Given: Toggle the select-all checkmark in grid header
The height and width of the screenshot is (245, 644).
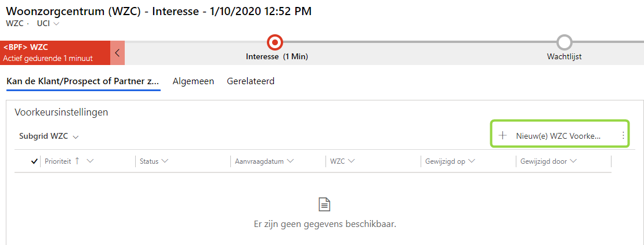Looking at the screenshot, I should point(35,161).
